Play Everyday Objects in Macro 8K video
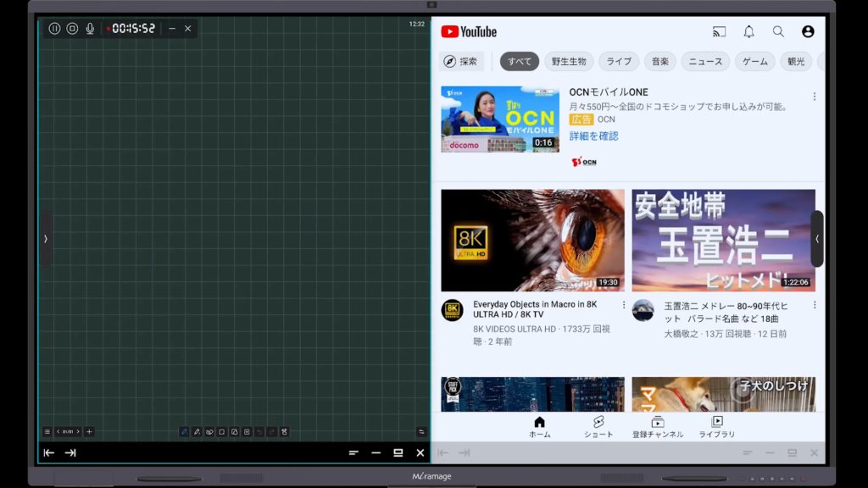Image resolution: width=868 pixels, height=488 pixels. coord(532,240)
